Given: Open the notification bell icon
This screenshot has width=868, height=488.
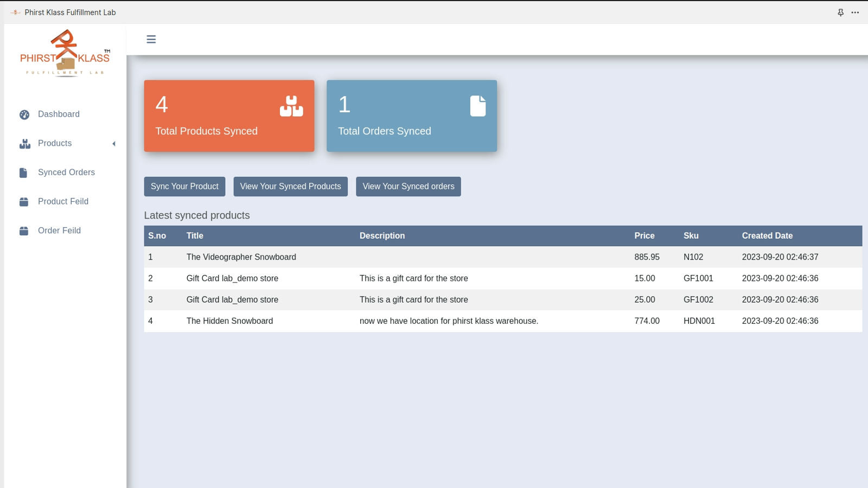Looking at the screenshot, I should (x=840, y=12).
